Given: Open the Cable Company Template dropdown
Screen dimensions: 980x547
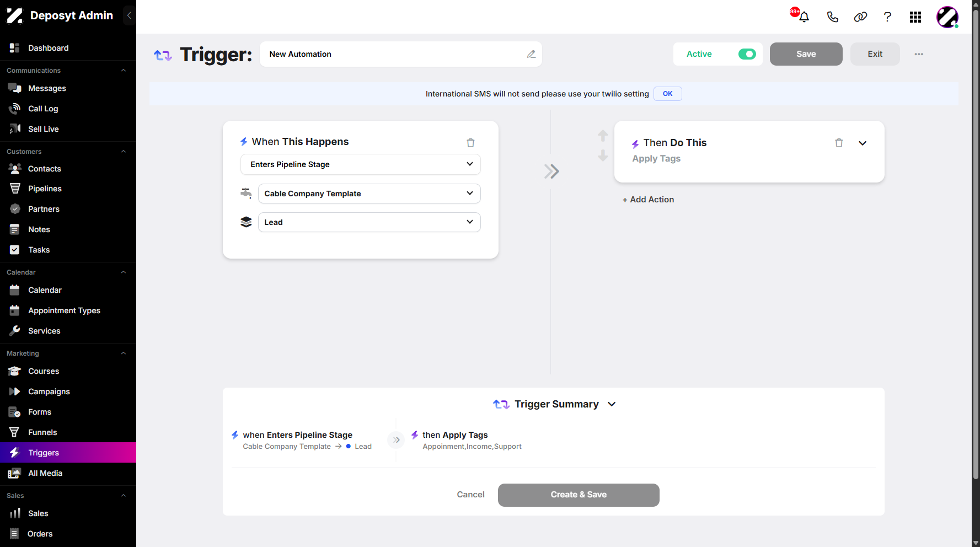Looking at the screenshot, I should 369,194.
